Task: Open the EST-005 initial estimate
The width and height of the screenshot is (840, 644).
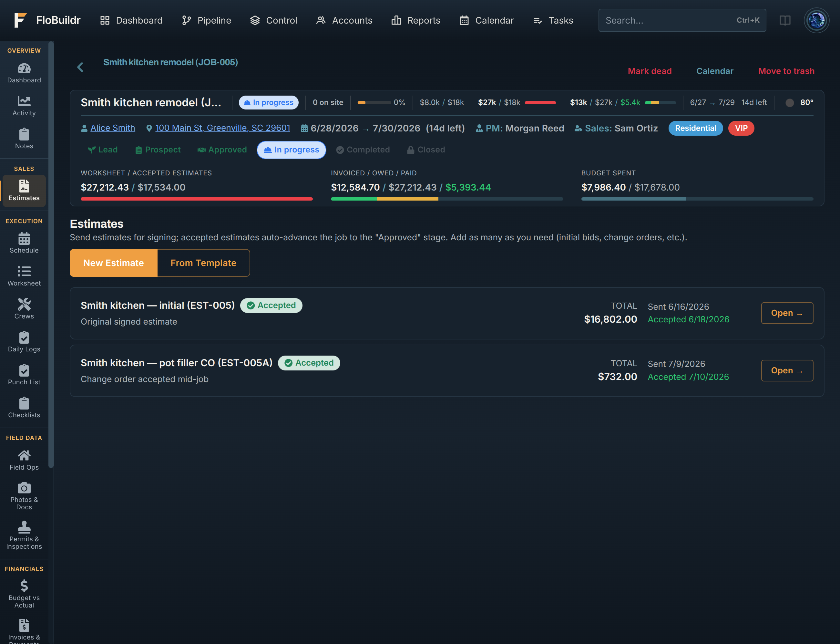Action: coord(787,313)
